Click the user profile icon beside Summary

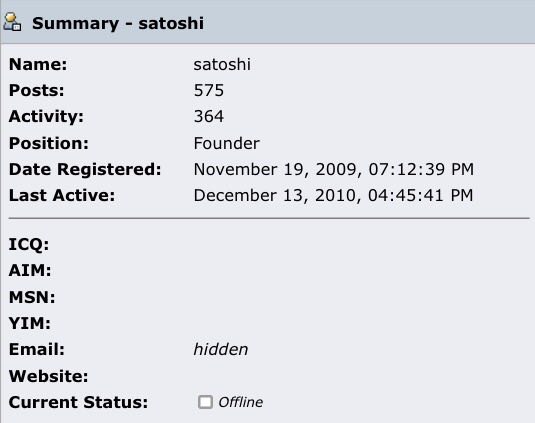click(13, 23)
